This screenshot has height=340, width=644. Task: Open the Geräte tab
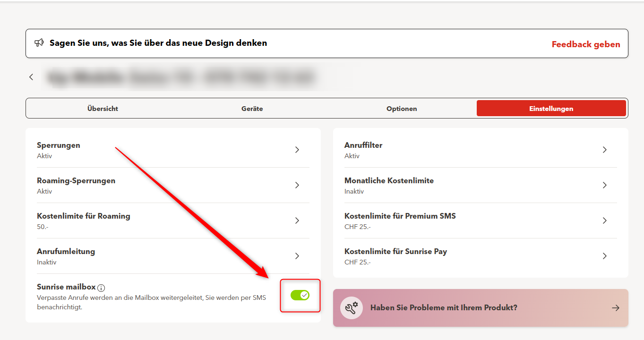point(252,109)
